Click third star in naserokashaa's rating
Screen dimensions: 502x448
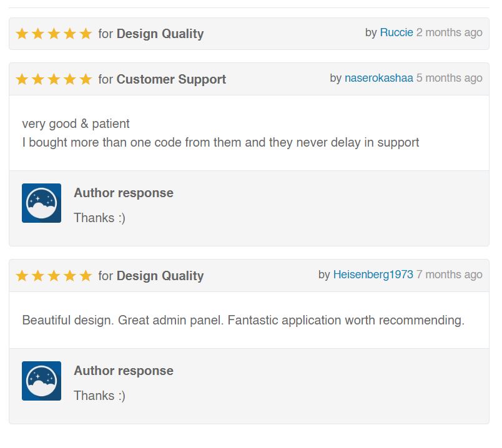click(x=54, y=79)
